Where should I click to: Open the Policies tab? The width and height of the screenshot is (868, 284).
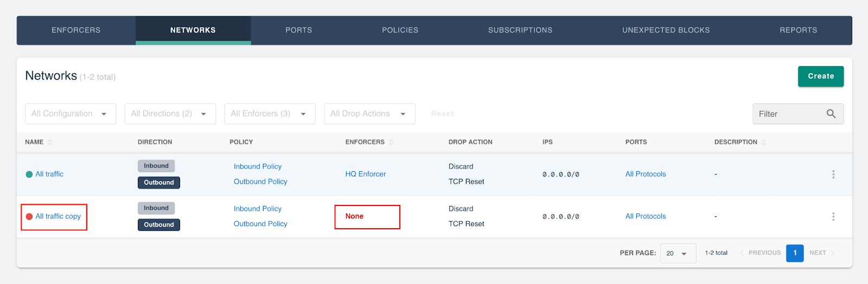coord(400,30)
